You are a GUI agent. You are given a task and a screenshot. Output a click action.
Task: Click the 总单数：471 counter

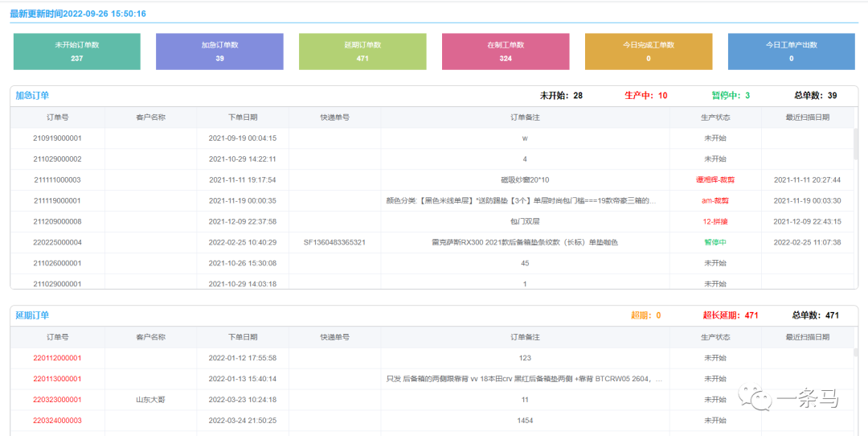tap(816, 315)
